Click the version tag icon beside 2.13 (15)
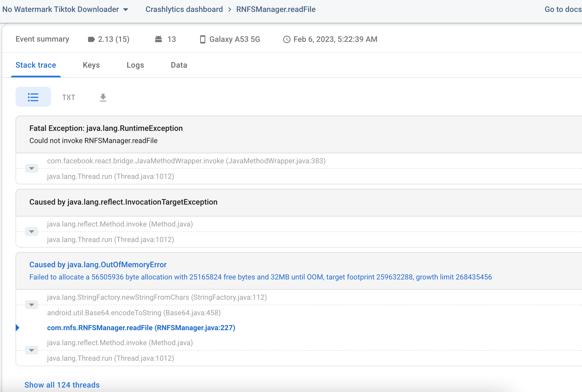 91,39
